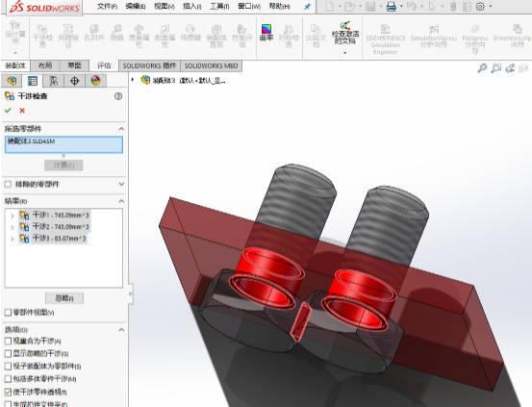Click the 曲率 (Curvature) colour tool

266,33
